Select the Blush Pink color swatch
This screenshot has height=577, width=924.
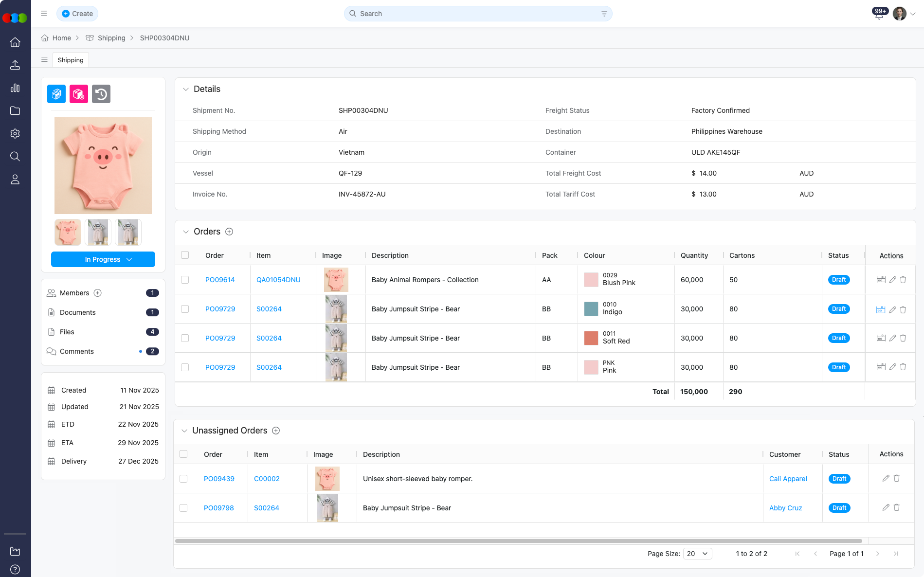click(x=591, y=279)
